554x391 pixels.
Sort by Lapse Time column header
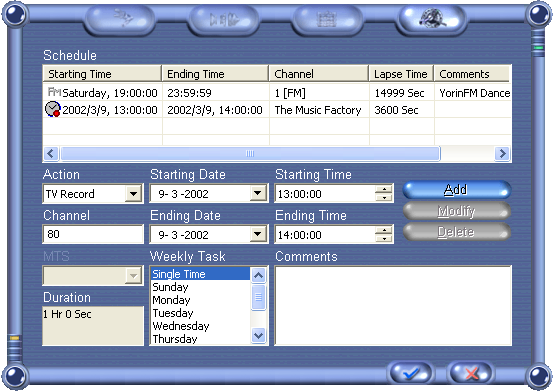tap(401, 74)
